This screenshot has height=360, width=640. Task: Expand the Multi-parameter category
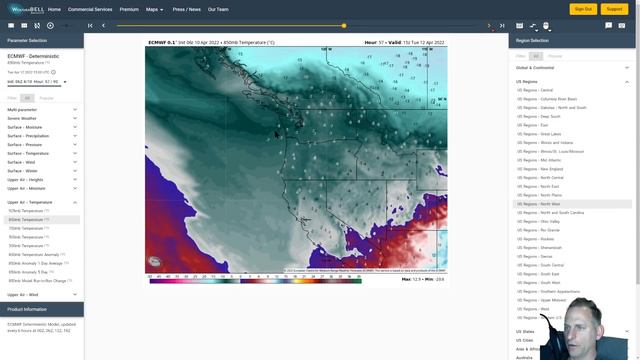[42, 110]
